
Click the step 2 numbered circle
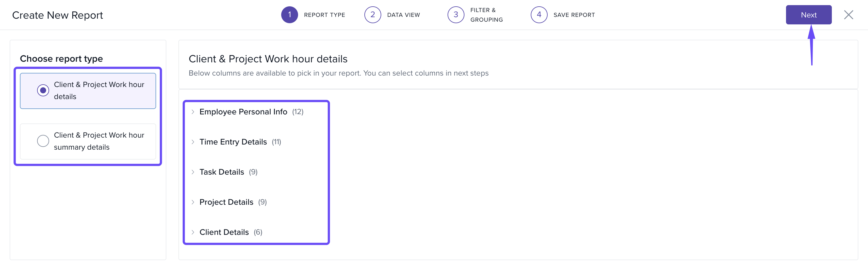click(372, 15)
